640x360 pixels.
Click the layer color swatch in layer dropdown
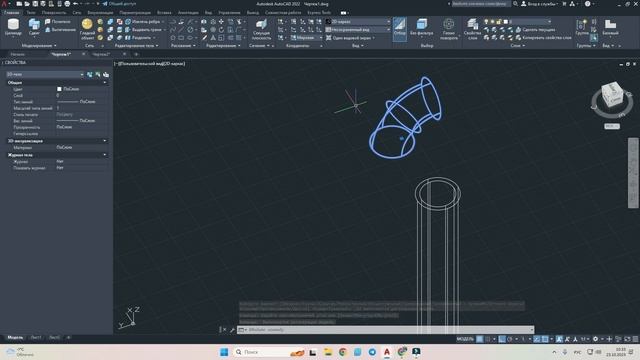(505, 21)
